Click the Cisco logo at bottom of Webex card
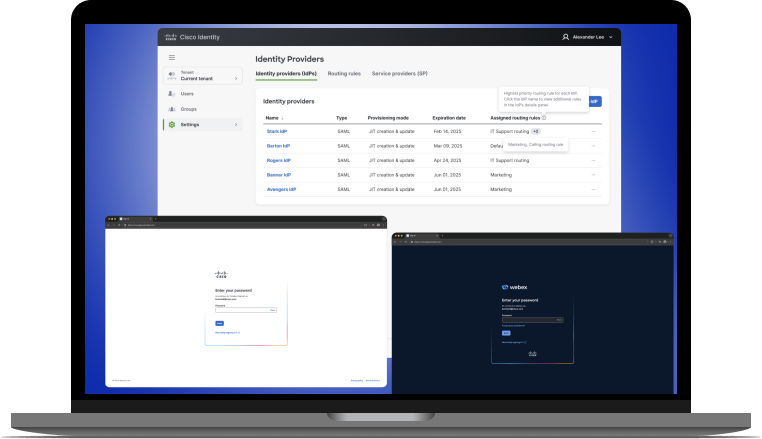The width and height of the screenshot is (762, 439). (x=533, y=354)
